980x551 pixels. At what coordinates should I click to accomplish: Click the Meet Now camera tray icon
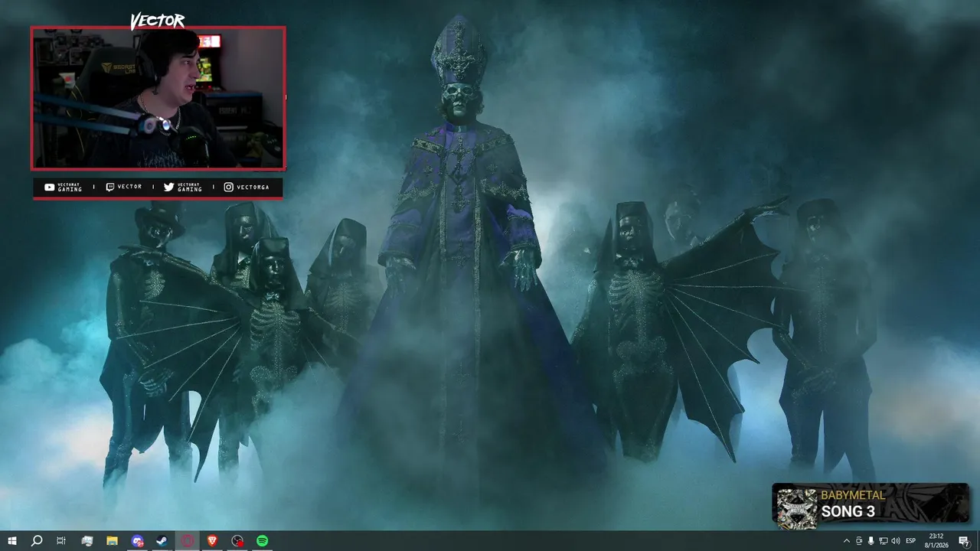(x=859, y=541)
